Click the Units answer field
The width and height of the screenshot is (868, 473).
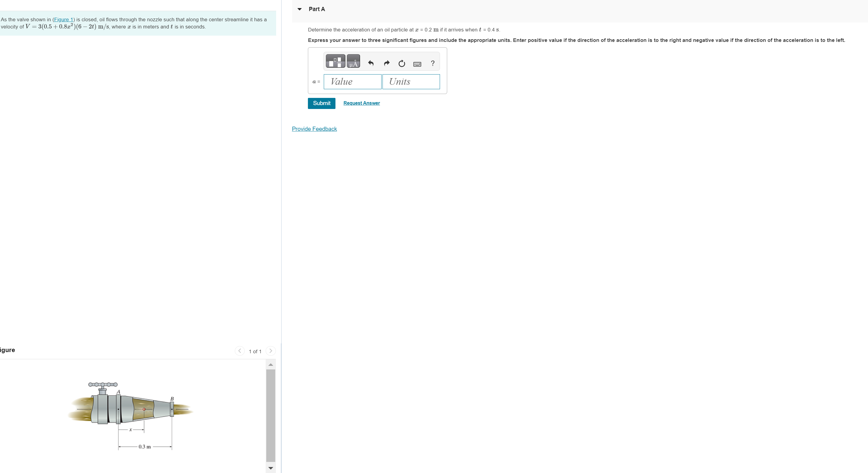tap(411, 82)
